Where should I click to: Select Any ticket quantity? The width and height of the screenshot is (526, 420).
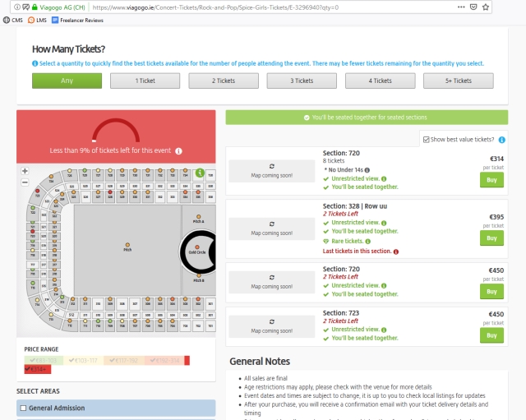click(x=67, y=81)
